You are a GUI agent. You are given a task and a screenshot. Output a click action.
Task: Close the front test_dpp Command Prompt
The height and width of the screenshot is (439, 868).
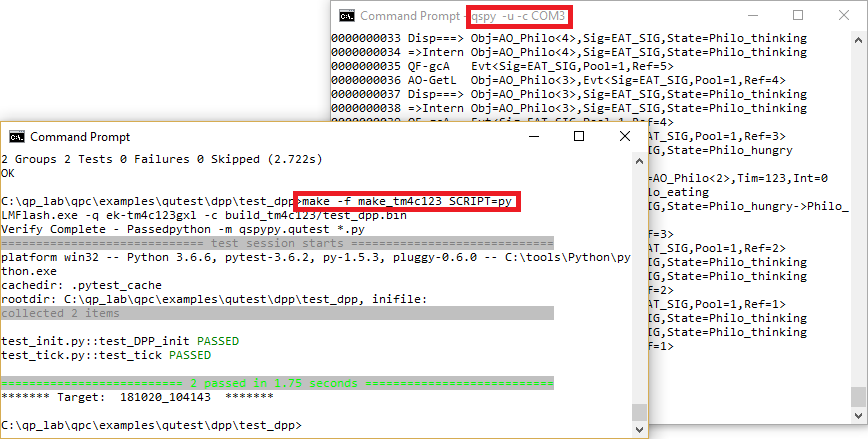coord(625,136)
